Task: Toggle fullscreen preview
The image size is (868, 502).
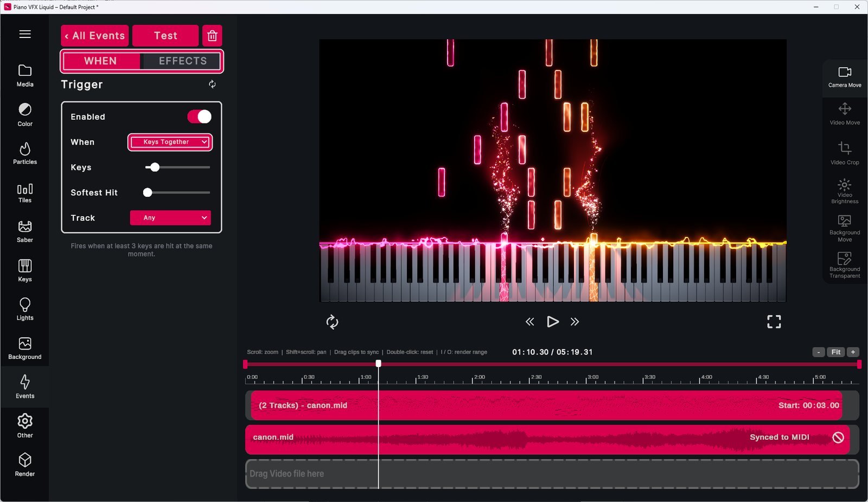Action: [774, 322]
